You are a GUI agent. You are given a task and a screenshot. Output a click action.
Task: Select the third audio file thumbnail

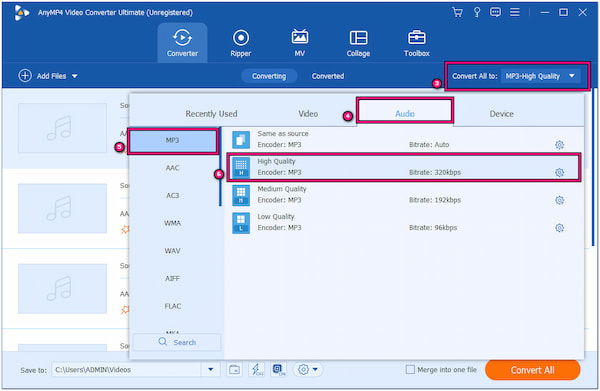click(62, 288)
